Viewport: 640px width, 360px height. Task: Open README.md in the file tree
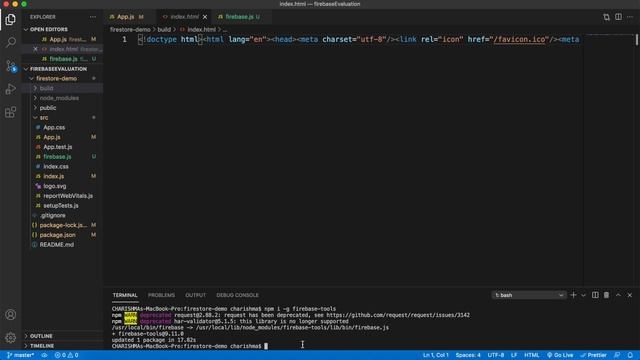coord(56,245)
